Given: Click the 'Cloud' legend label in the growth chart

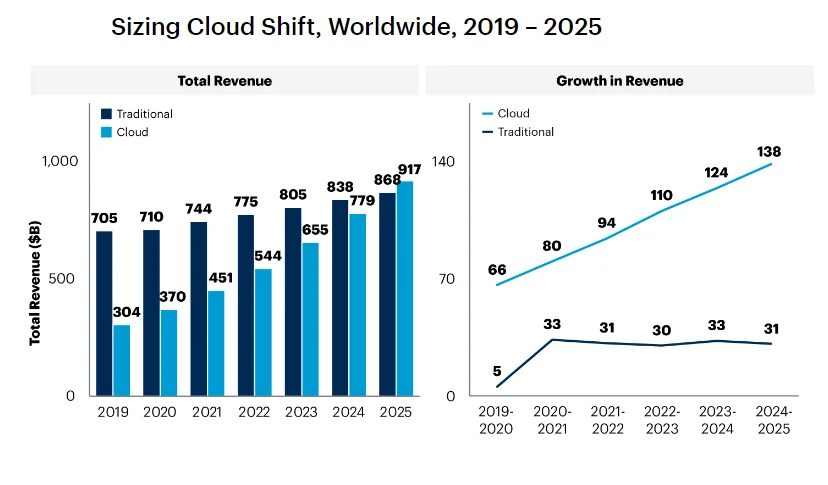Looking at the screenshot, I should [x=513, y=114].
